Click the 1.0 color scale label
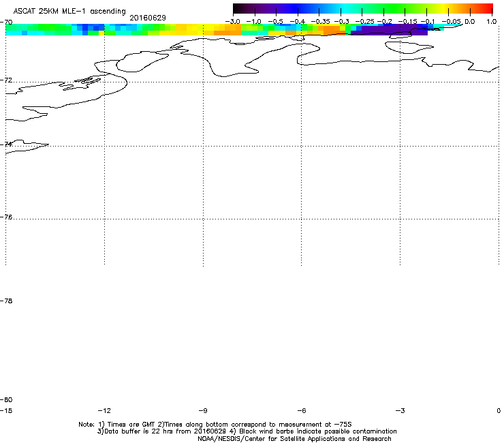Viewport: 504px width, 443px height. (x=491, y=22)
